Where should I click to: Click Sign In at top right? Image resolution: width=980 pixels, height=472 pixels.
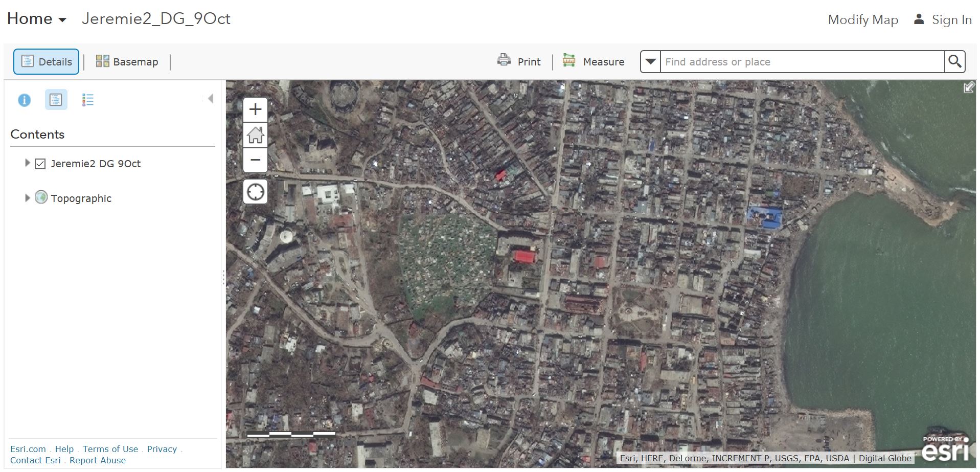[951, 19]
